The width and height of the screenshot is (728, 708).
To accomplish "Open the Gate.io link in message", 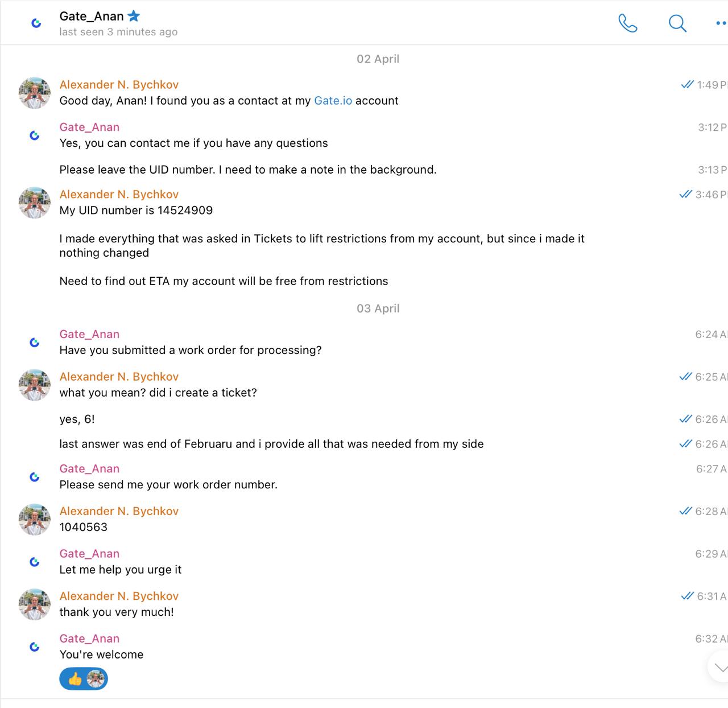I will coord(333,101).
